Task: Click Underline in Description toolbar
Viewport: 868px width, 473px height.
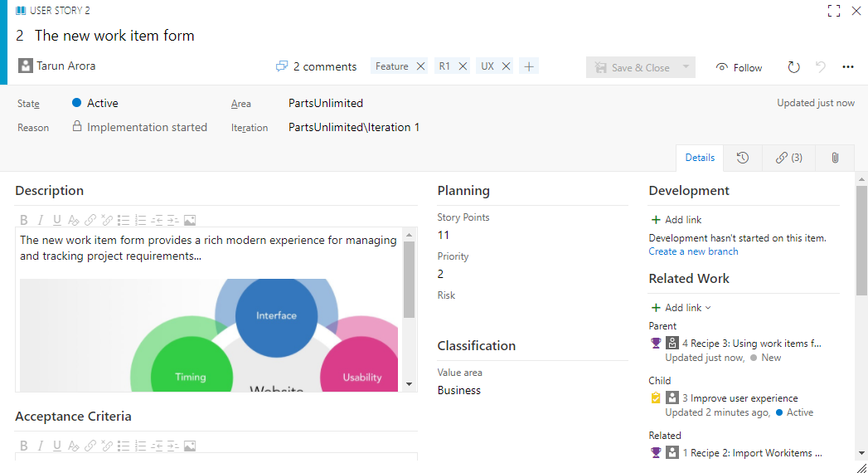Action: click(57, 221)
